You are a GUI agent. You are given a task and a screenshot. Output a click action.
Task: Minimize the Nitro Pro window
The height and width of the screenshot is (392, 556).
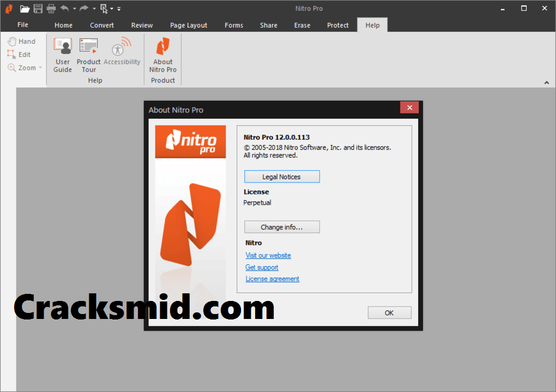pos(503,9)
